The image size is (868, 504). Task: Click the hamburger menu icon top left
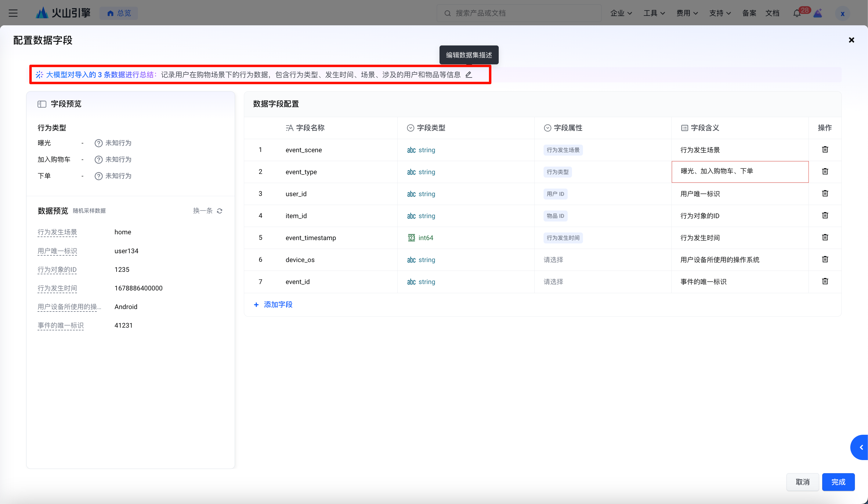click(x=13, y=13)
